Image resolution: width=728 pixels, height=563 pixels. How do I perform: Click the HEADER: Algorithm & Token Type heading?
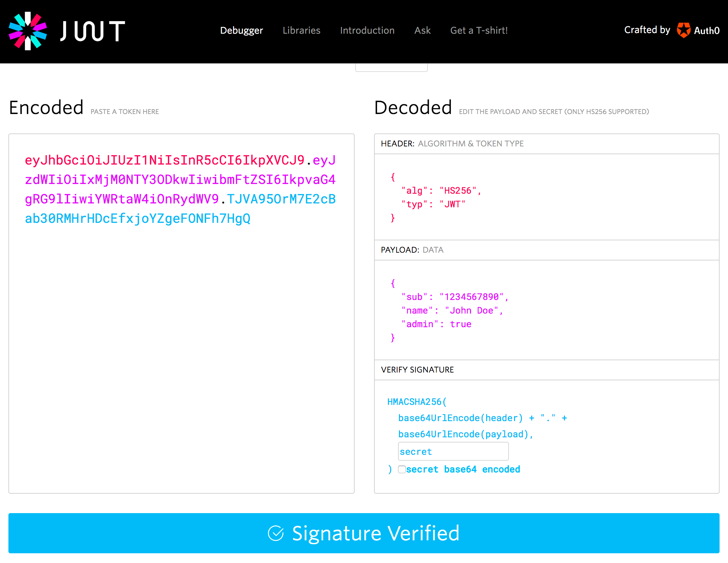click(452, 144)
